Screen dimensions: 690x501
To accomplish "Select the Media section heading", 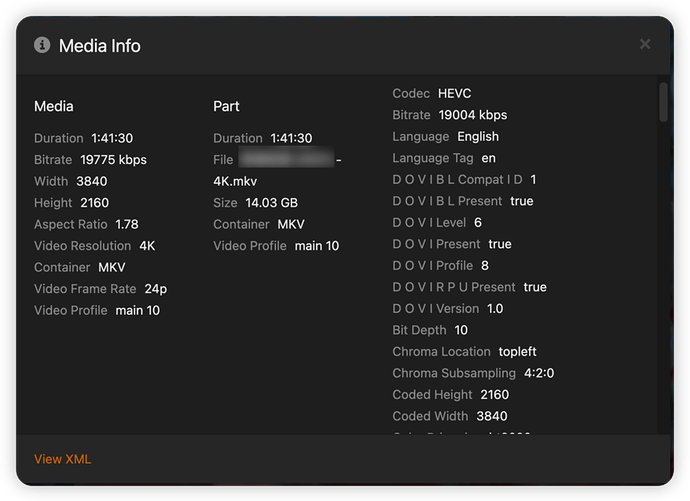I will [x=54, y=106].
